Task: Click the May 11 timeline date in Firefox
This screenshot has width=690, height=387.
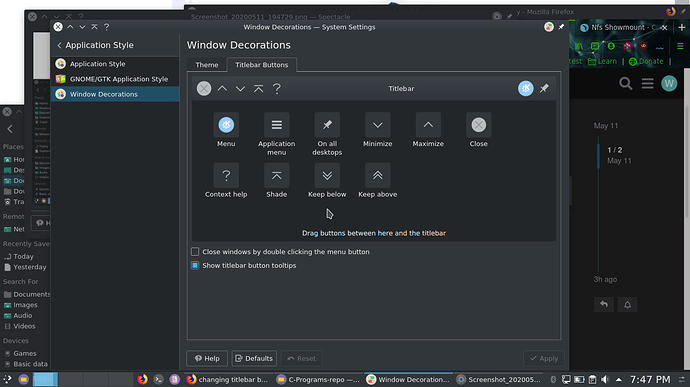Action: 606,126
